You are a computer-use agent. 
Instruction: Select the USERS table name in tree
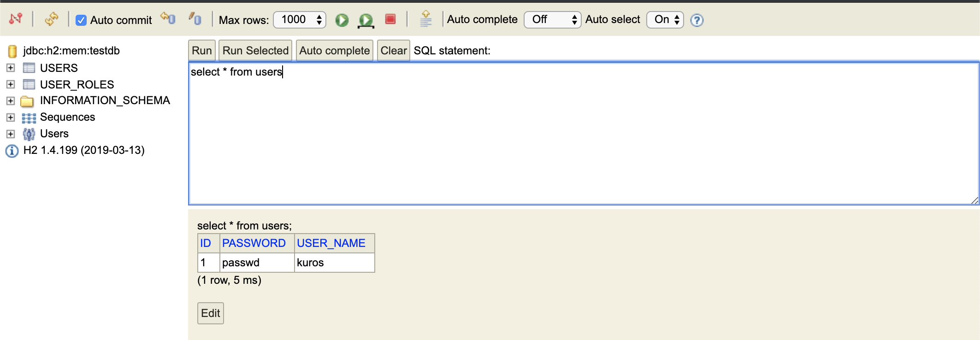(59, 68)
